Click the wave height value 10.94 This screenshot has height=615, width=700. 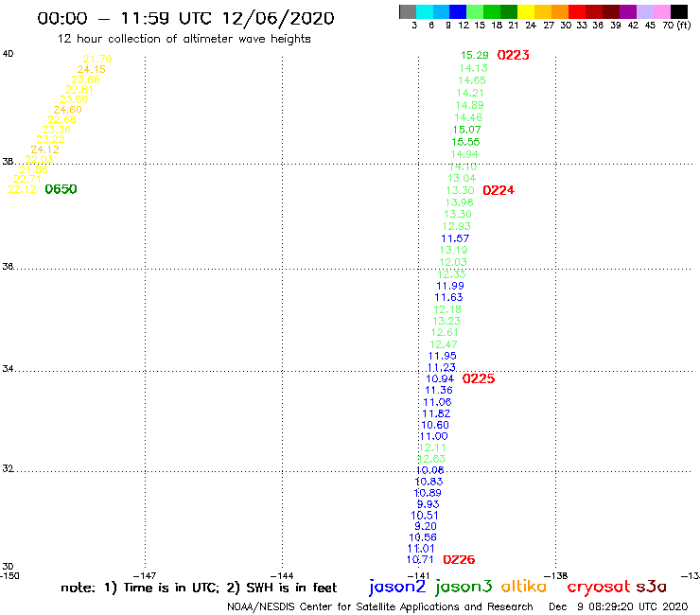[440, 379]
